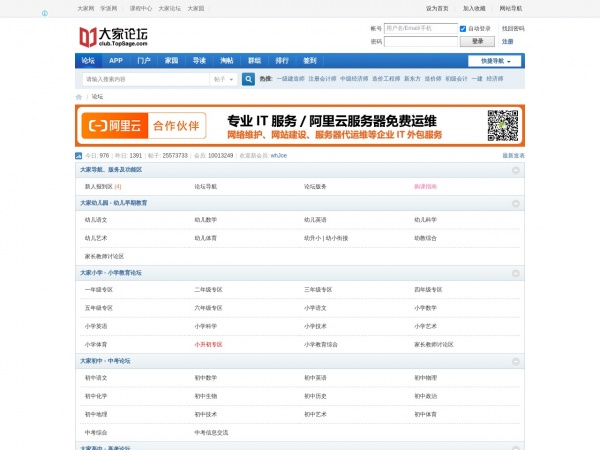This screenshot has width=600, height=450.
Task: Open the 幼升小 | 幼小衔接 forum
Action: click(x=326, y=238)
